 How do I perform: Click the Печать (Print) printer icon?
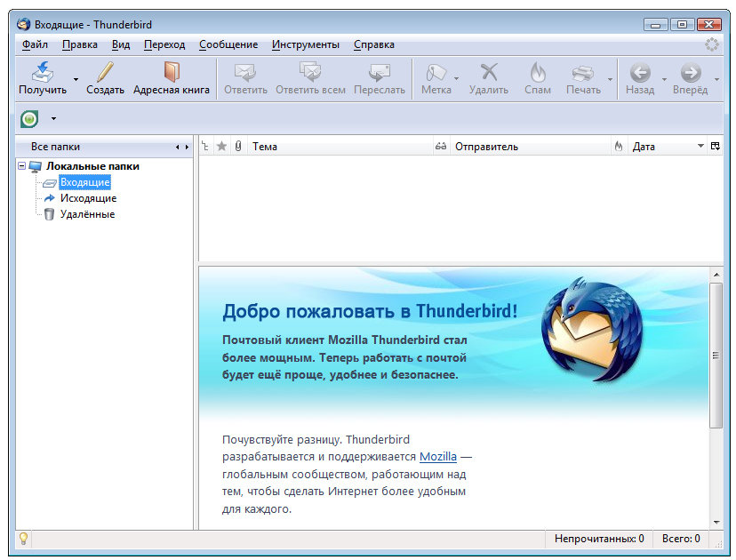click(x=583, y=73)
